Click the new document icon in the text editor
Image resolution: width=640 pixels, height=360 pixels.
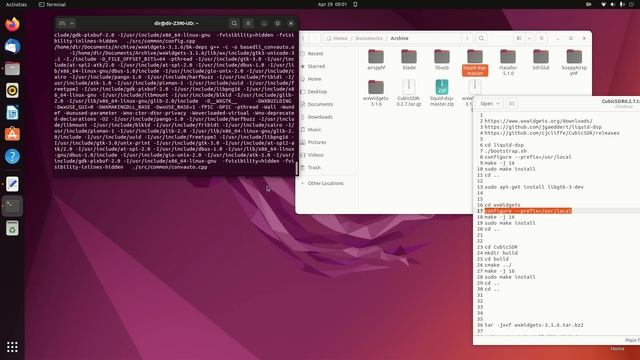pos(511,104)
